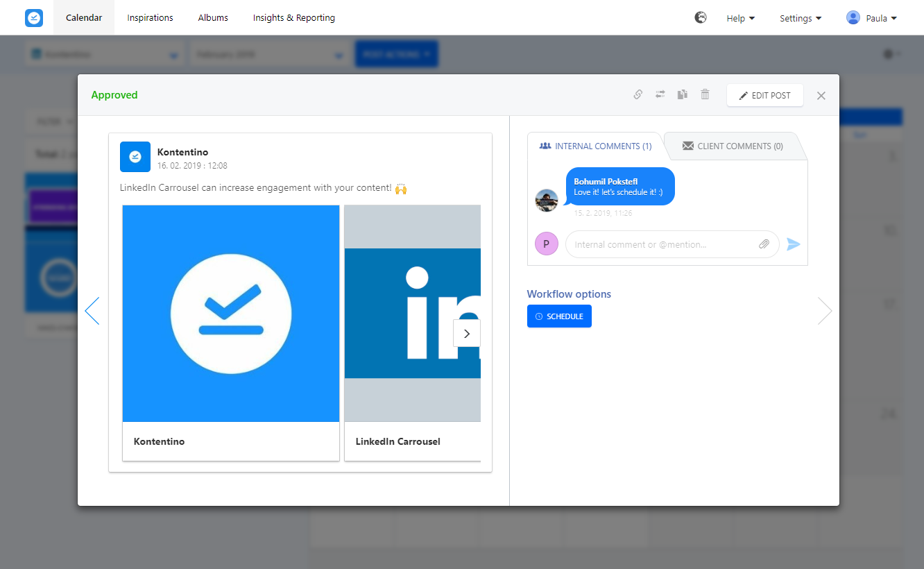Click the globe language icon

701,17
